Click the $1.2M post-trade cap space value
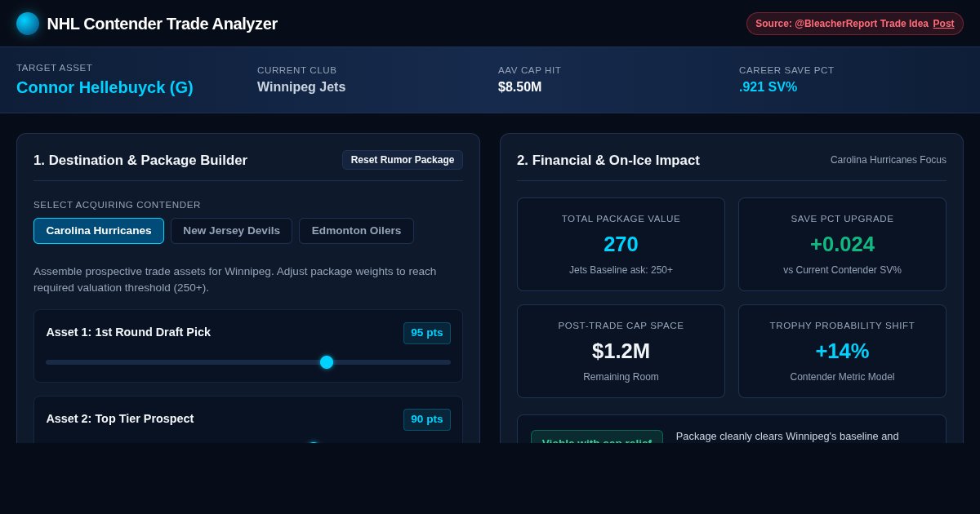This screenshot has height=514, width=980. pos(621,351)
